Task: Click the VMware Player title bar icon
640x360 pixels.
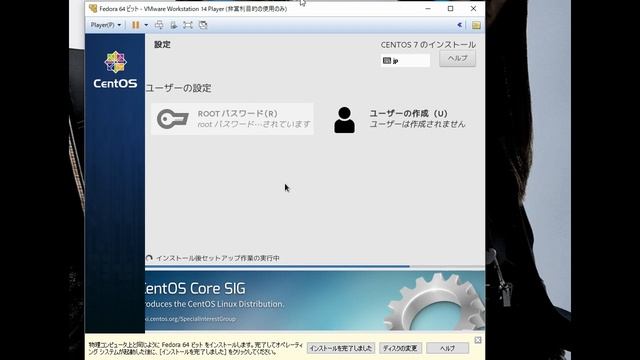Action: (x=93, y=8)
